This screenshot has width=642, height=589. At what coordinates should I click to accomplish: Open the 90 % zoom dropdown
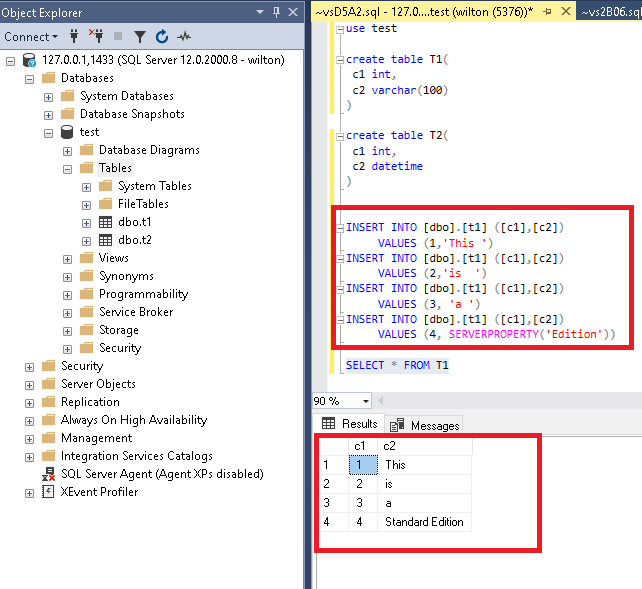366,401
